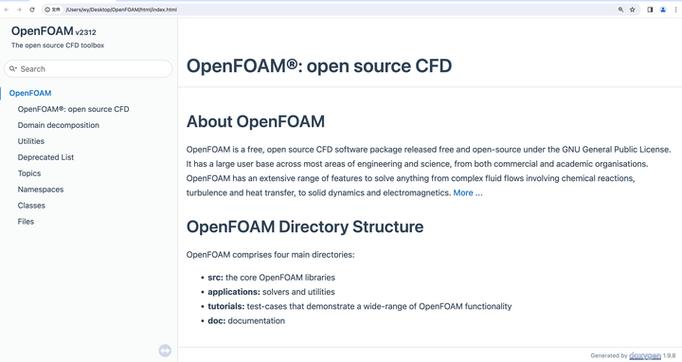
Task: Open search options magnifier dropdown in sidebar
Action: click(13, 69)
